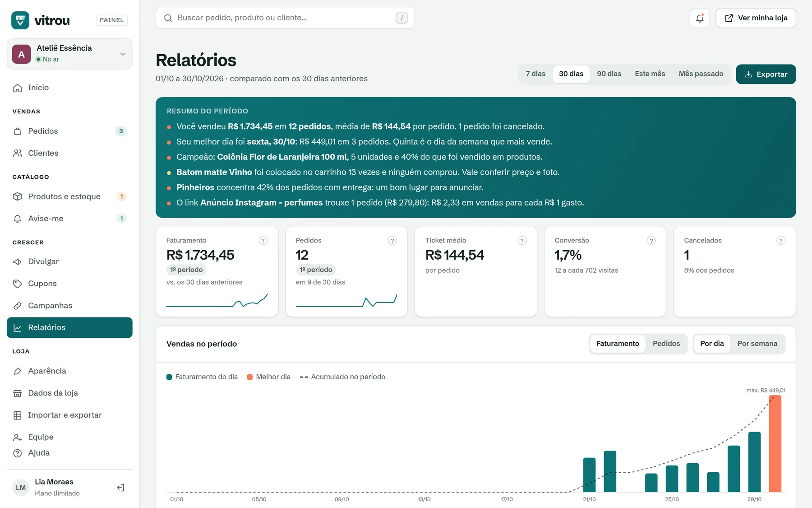Click the Batom matte Vinho summary text
Viewport: 812px width, 508px height.
214,172
